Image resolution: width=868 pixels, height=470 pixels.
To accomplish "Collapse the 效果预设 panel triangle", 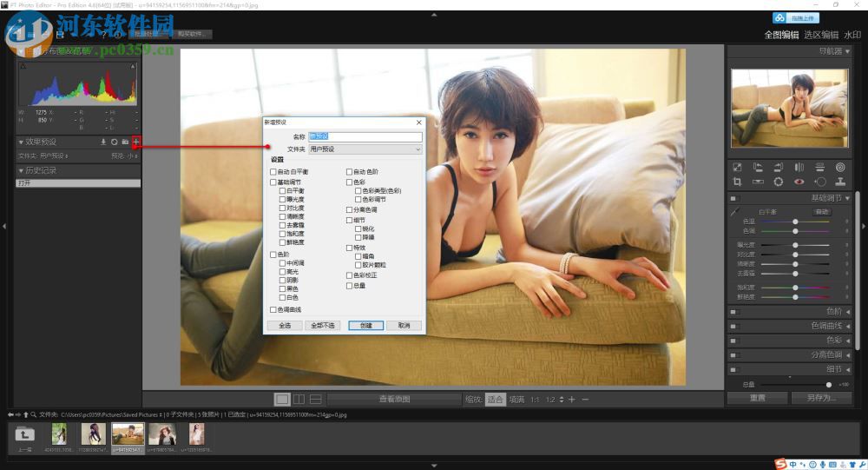I will pos(21,142).
